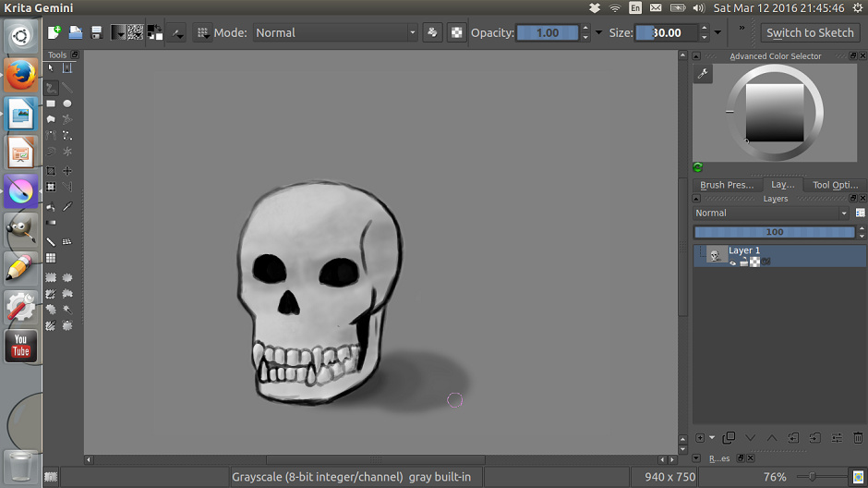Select the rectangle shape tool

click(52, 104)
